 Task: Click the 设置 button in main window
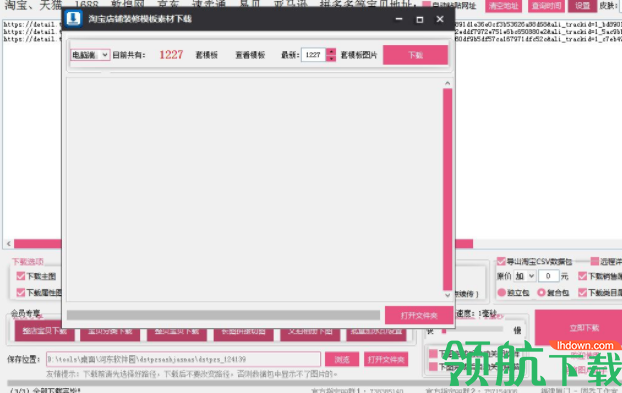582,6
